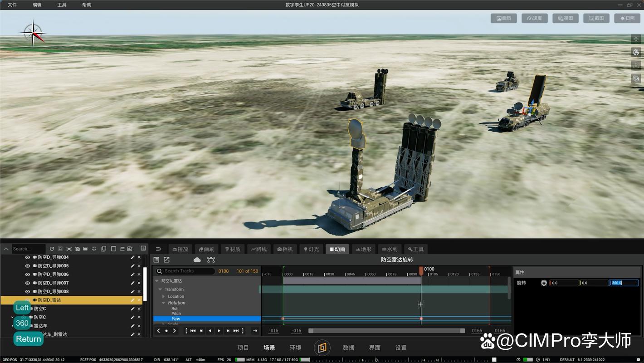Switch to the 材质 tab
The height and width of the screenshot is (363, 644).
[x=233, y=249]
